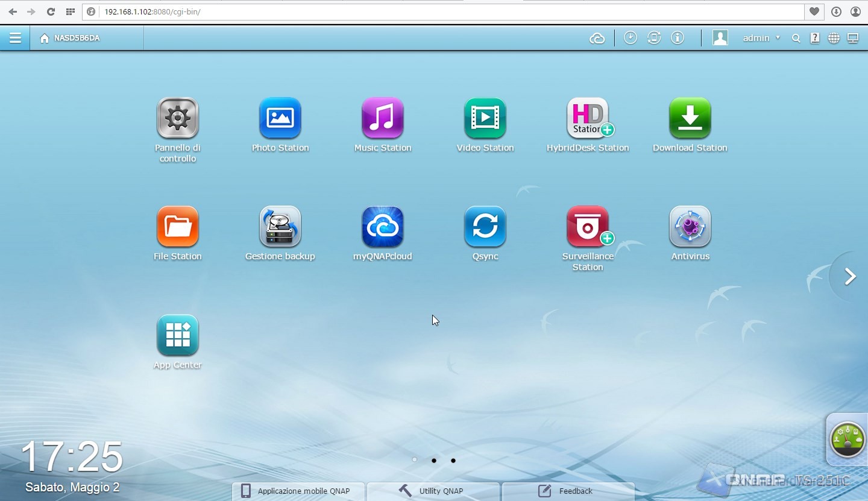Expand the admin user dropdown
The height and width of the screenshot is (501, 868).
click(x=761, y=38)
